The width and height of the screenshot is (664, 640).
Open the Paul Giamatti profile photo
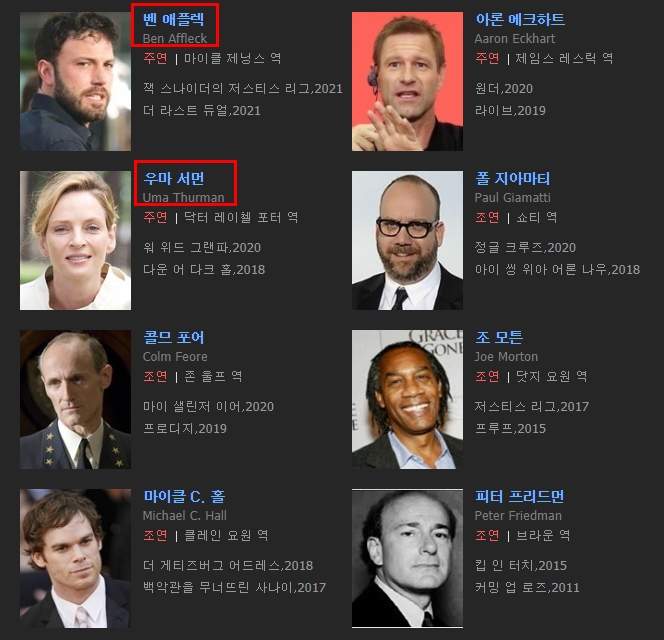click(407, 240)
